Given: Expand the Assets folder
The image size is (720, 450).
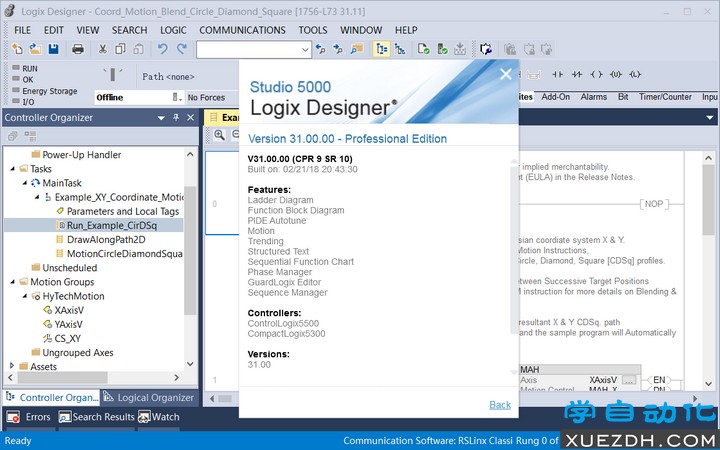Looking at the screenshot, I should (x=12, y=366).
